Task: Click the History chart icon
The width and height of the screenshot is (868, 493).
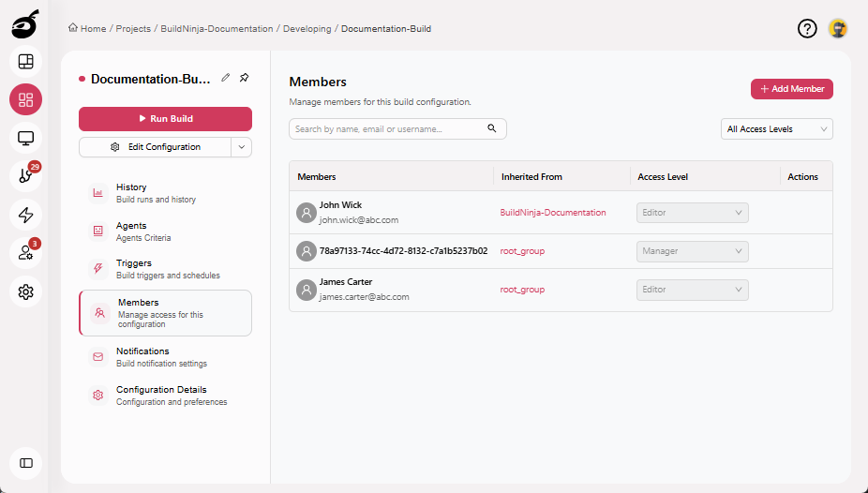Action: pos(98,193)
